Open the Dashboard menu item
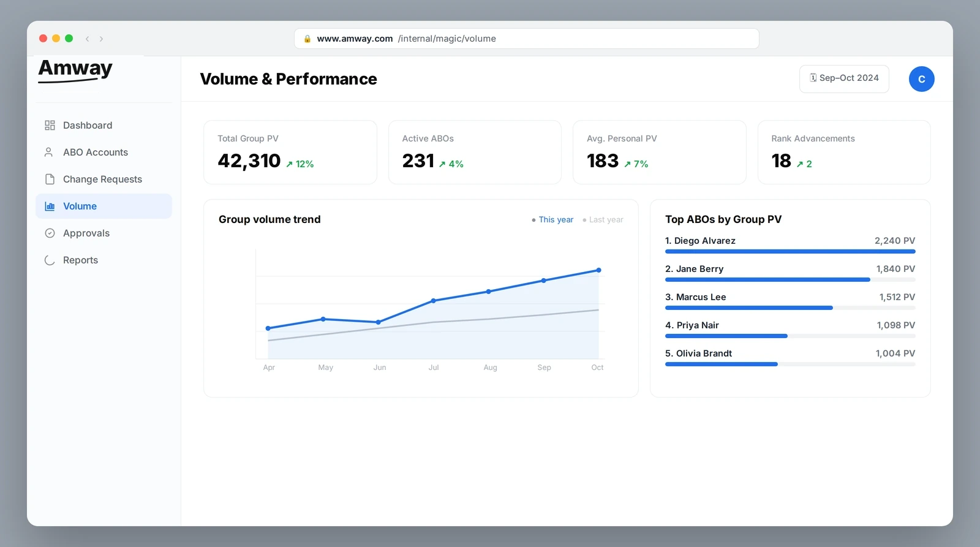The width and height of the screenshot is (980, 547). tap(104, 126)
